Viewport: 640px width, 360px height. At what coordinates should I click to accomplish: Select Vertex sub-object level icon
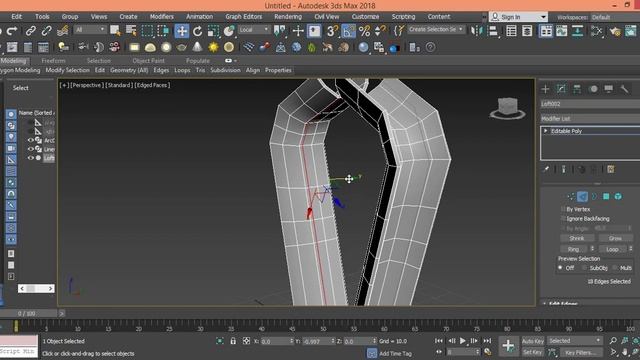point(571,197)
